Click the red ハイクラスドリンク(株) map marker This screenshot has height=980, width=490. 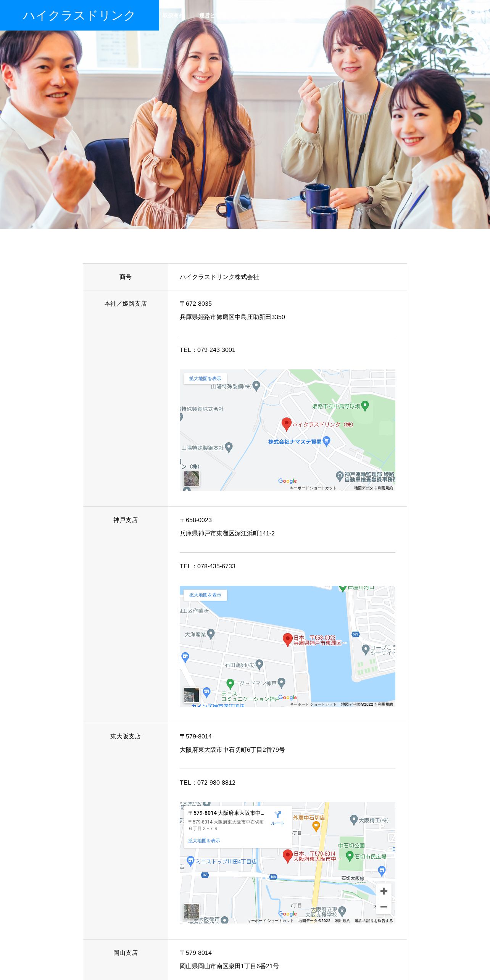[287, 424]
